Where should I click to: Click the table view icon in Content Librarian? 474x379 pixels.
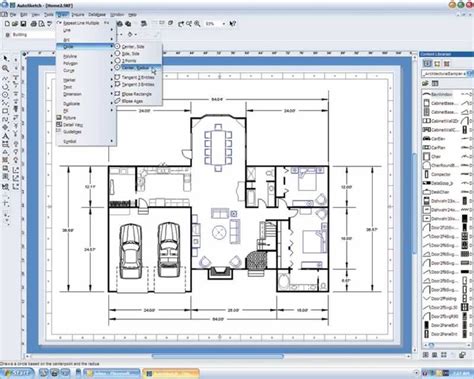[435, 83]
